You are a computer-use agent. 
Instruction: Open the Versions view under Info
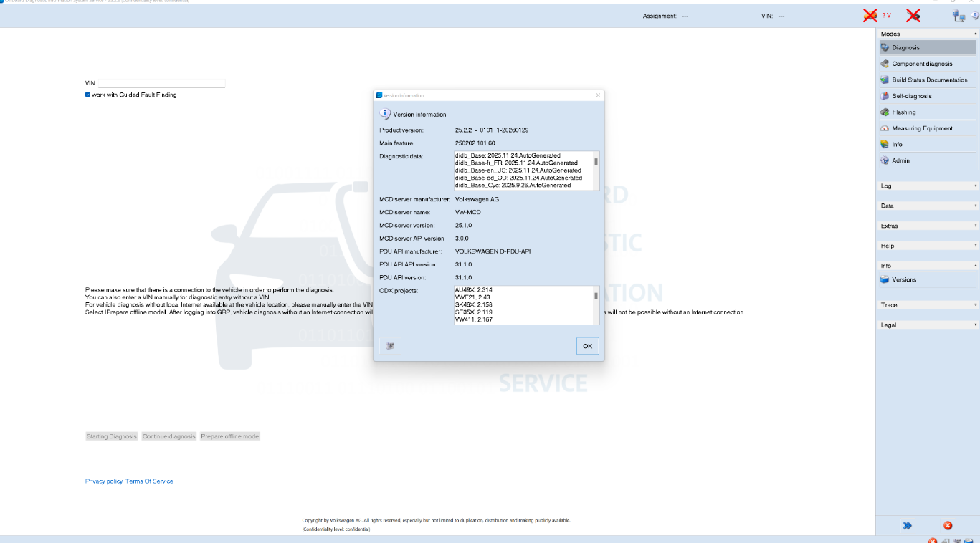(x=903, y=279)
